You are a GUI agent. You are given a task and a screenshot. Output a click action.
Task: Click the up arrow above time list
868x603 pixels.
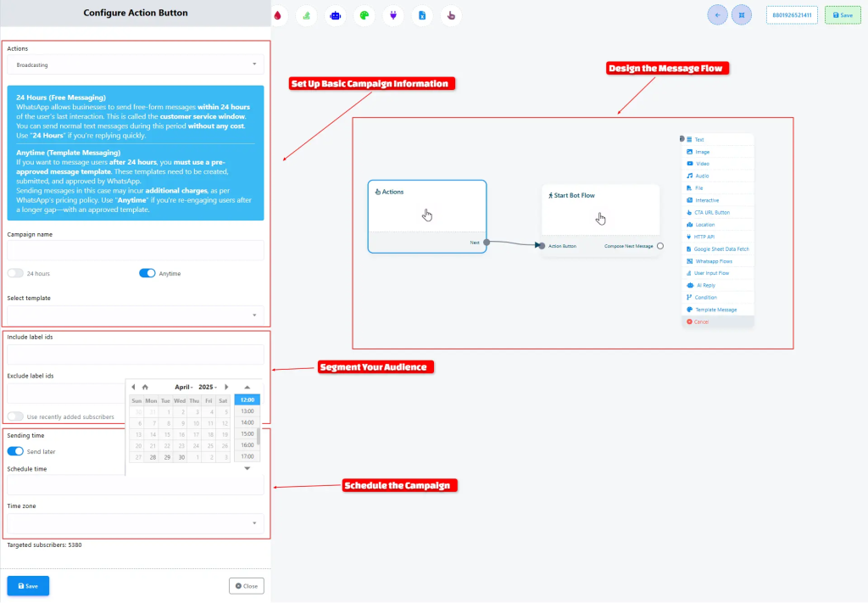pyautogui.click(x=247, y=387)
